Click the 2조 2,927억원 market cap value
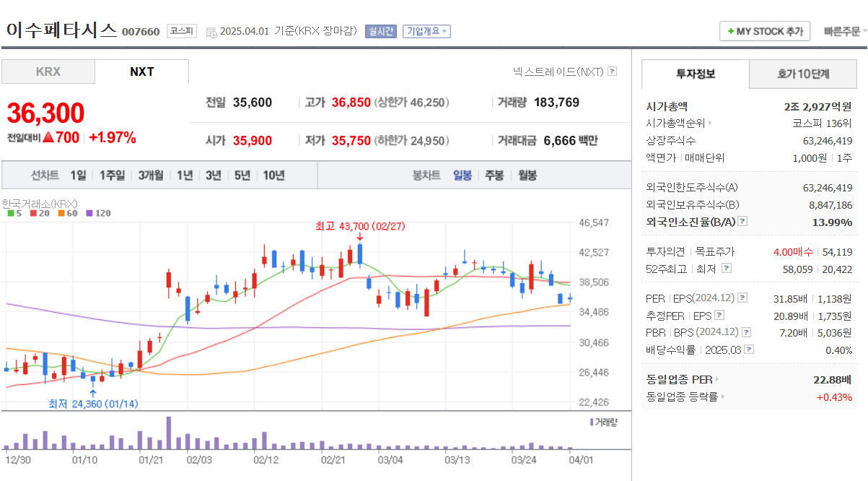The height and width of the screenshot is (481, 868). point(817,106)
